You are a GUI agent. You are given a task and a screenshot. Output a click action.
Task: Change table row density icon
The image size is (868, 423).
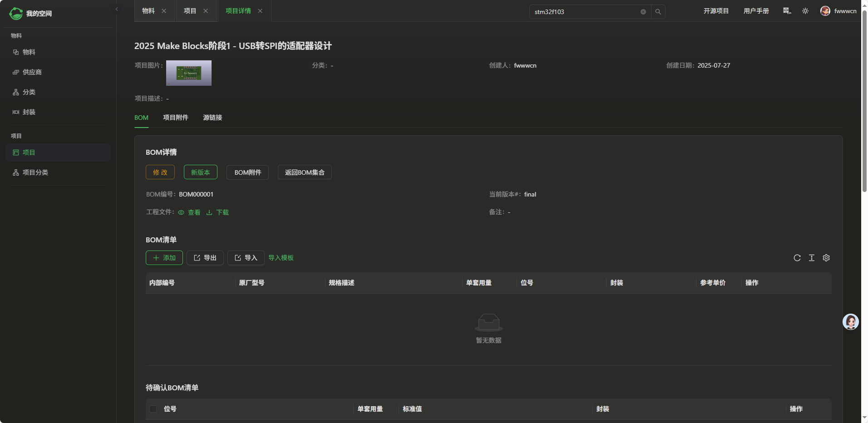(812, 258)
